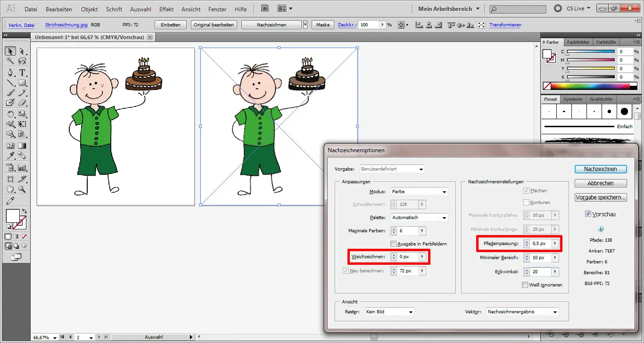Open the Effekt menu
Image resolution: width=644 pixels, height=343 pixels.
166,8
